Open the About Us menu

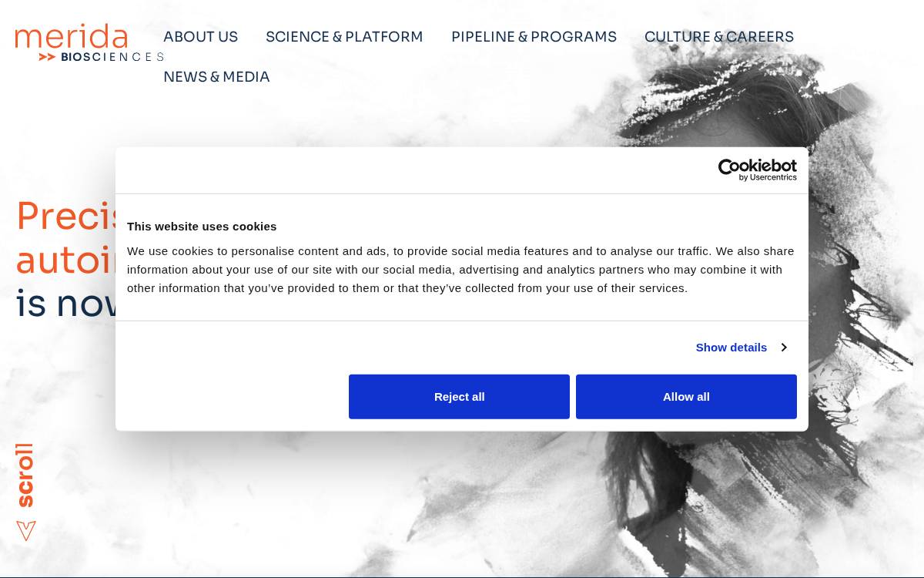tap(200, 37)
